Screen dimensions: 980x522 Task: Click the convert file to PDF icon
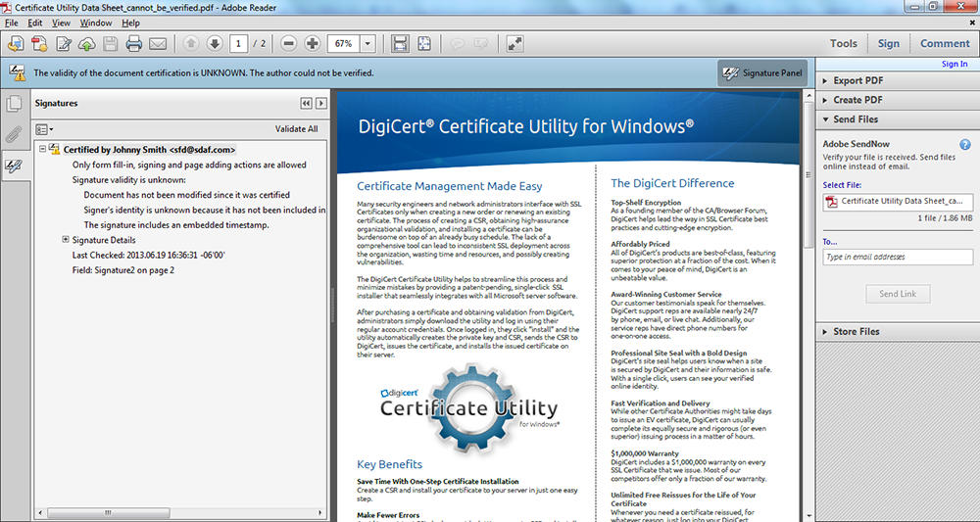39,44
